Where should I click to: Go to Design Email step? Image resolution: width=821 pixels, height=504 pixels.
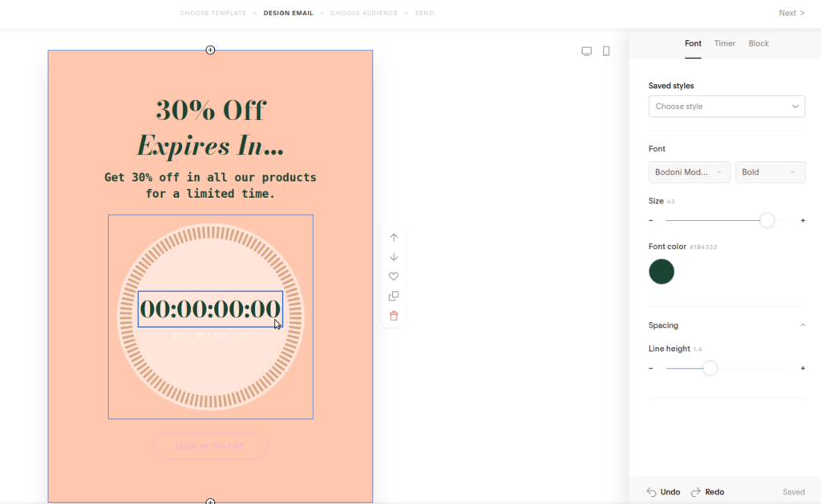tap(289, 13)
